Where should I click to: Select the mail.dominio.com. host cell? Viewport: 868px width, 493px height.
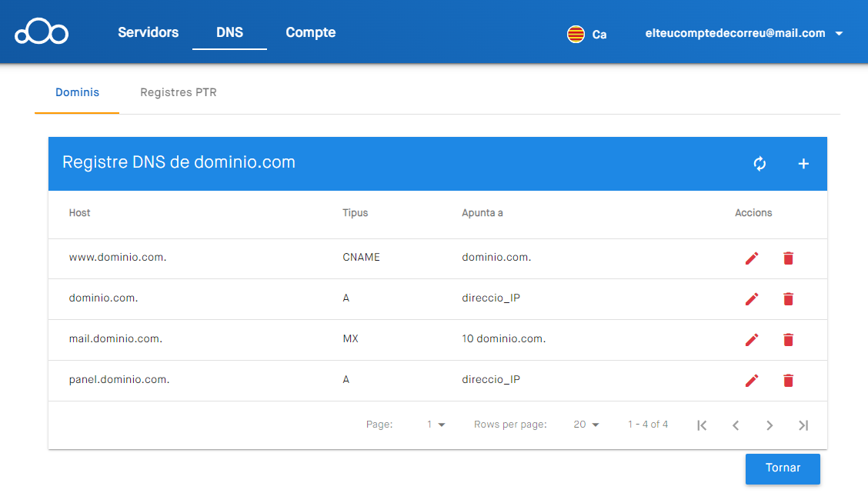[x=115, y=338]
